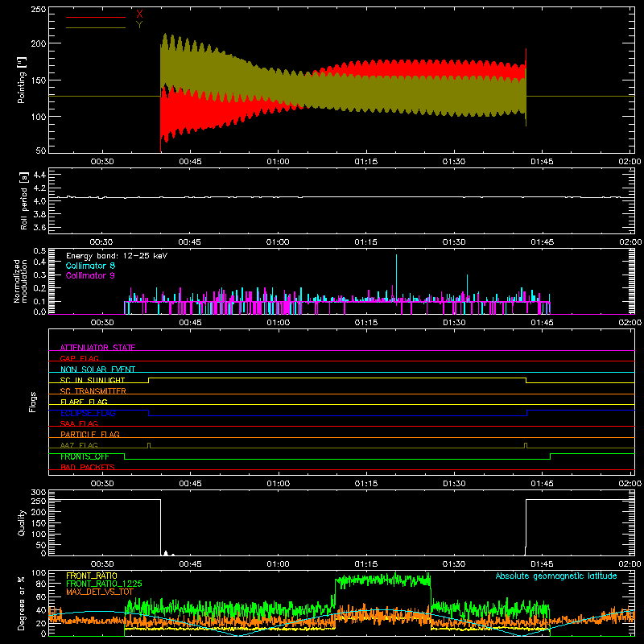The width and height of the screenshot is (644, 644).
Task: Click the blue ECLIPSE_FLAG label
Action: 88,413
